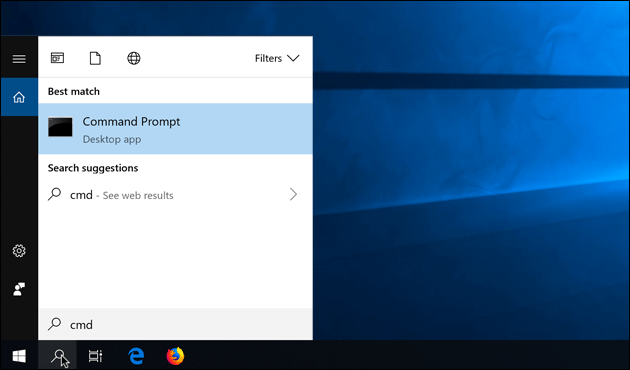630x370 pixels.
Task: Filter search results by Apps icon
Action: click(x=57, y=58)
